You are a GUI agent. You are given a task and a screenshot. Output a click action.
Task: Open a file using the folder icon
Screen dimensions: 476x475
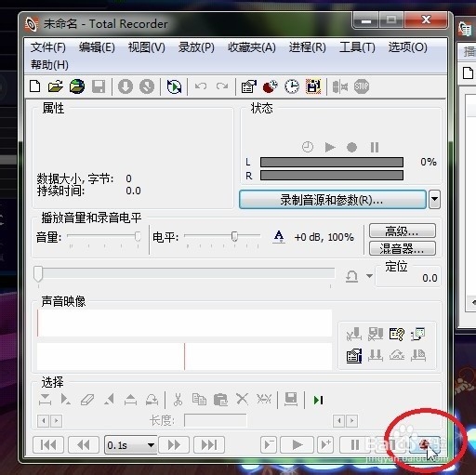click(x=56, y=86)
